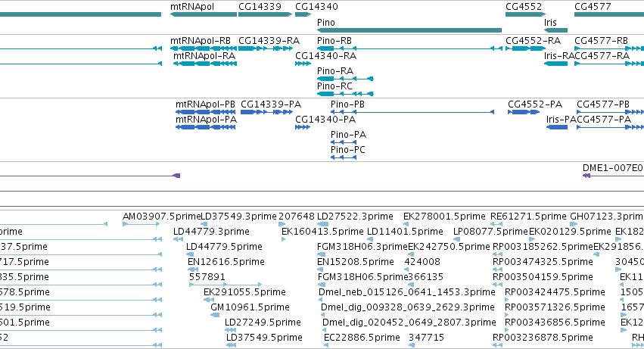The image size is (644, 349).
Task: Select the RE61271.5prime EST label
Action: coord(528,217)
